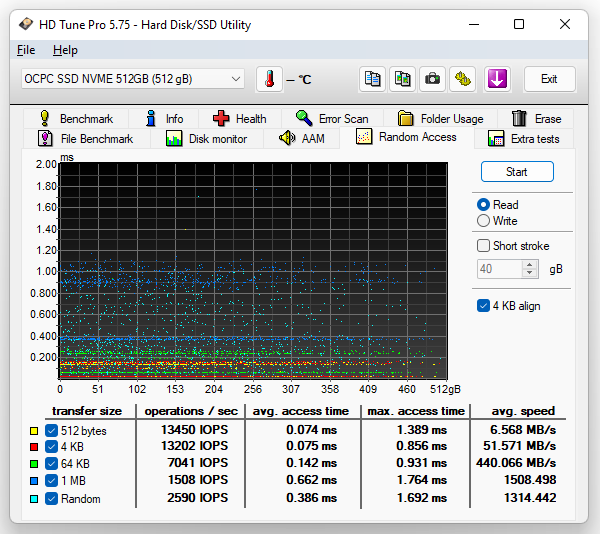Click the 1314.442 speed value
Image resolution: width=600 pixels, height=534 pixels.
pos(530,498)
